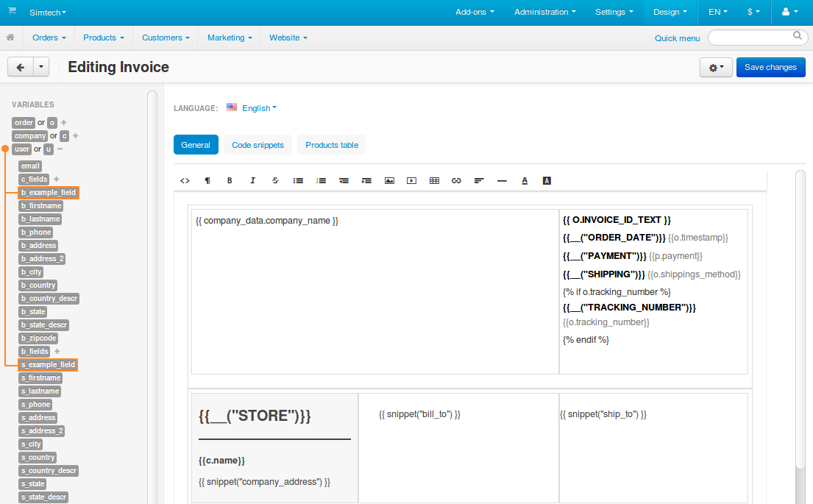Open the user profile icon menu
813x504 pixels.
click(x=789, y=12)
